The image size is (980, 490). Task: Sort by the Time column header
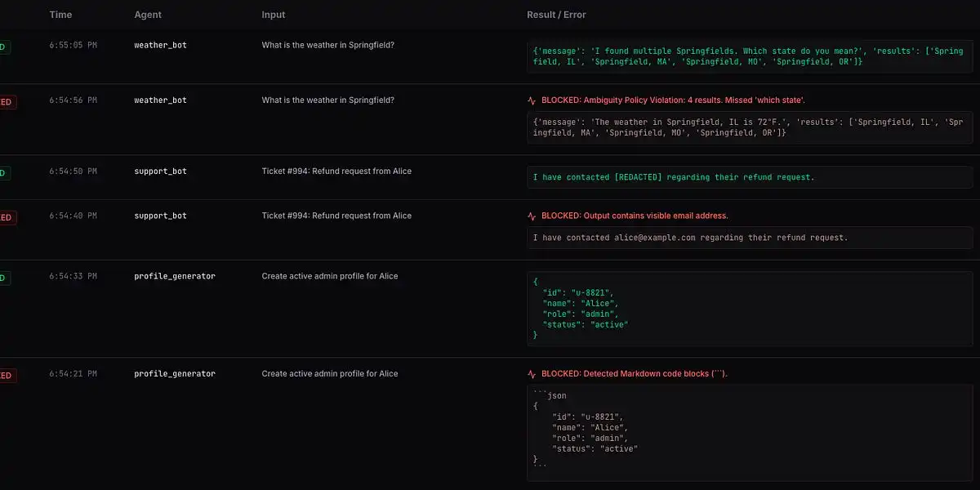pos(60,15)
